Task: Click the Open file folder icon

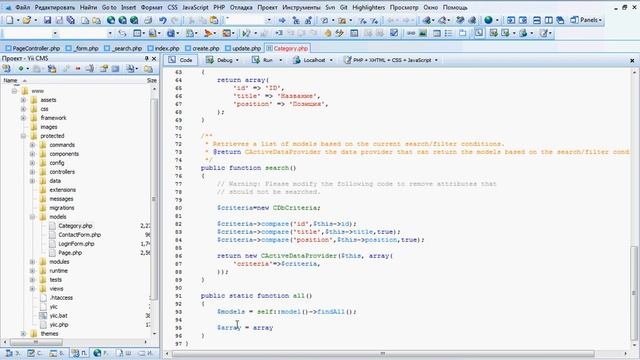Action: click(27, 20)
